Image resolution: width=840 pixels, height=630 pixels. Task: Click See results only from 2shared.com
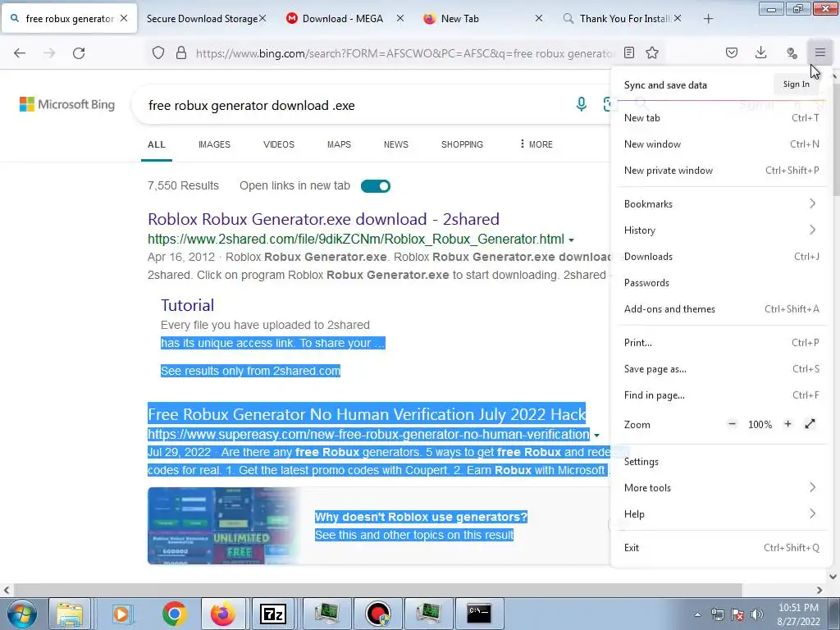(x=250, y=371)
